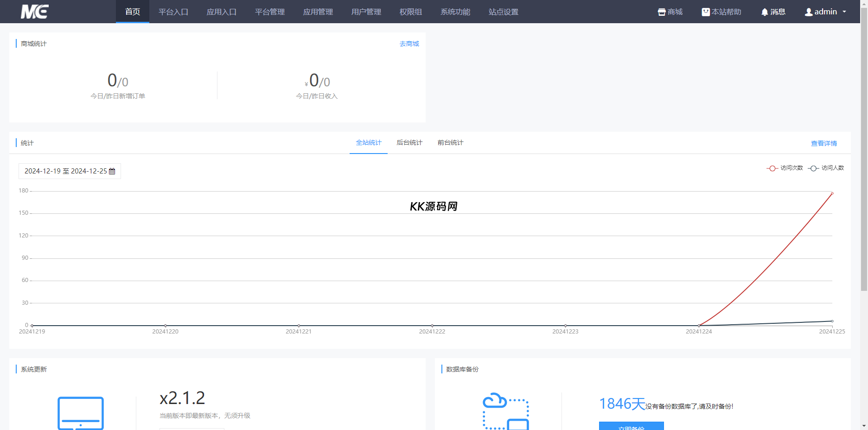Open the 权限组 menu

click(x=411, y=12)
